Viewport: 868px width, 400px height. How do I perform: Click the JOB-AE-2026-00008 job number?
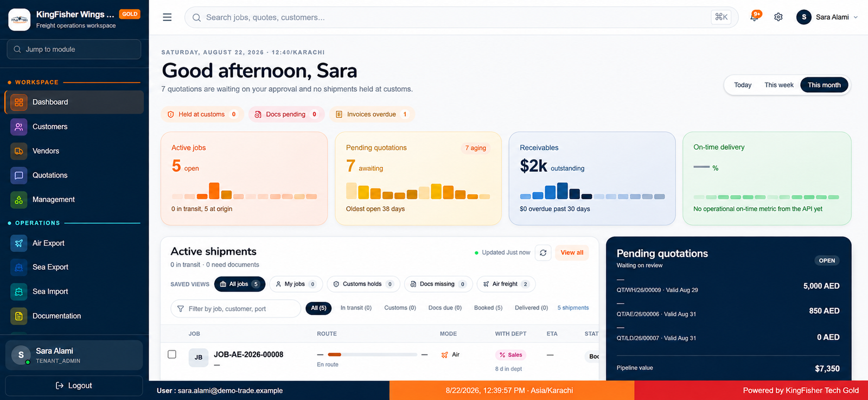tap(248, 354)
